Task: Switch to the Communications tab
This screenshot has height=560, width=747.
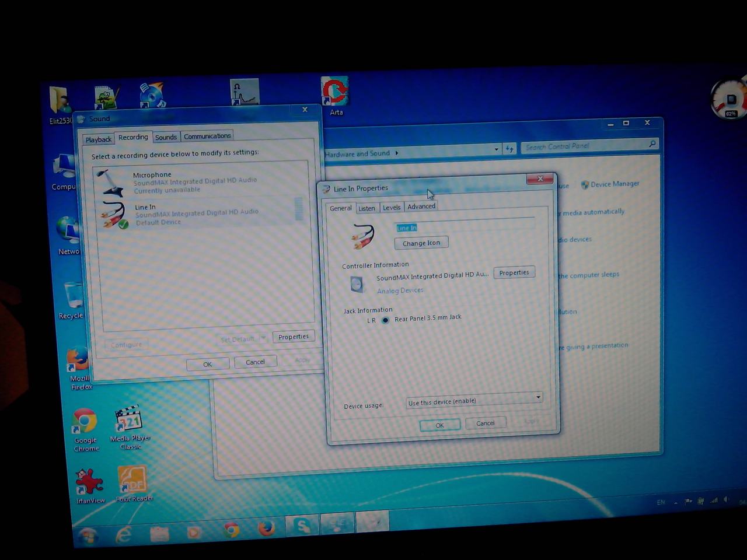Action: click(x=207, y=136)
